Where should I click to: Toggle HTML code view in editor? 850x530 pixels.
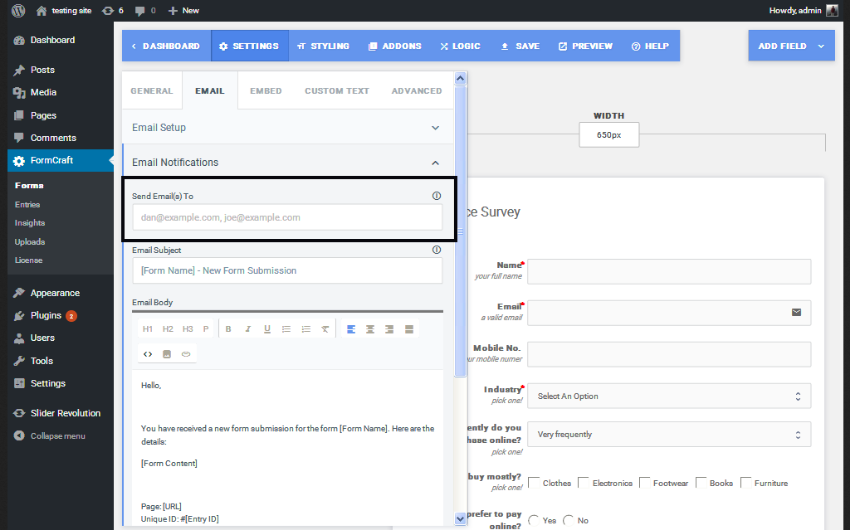pos(147,354)
